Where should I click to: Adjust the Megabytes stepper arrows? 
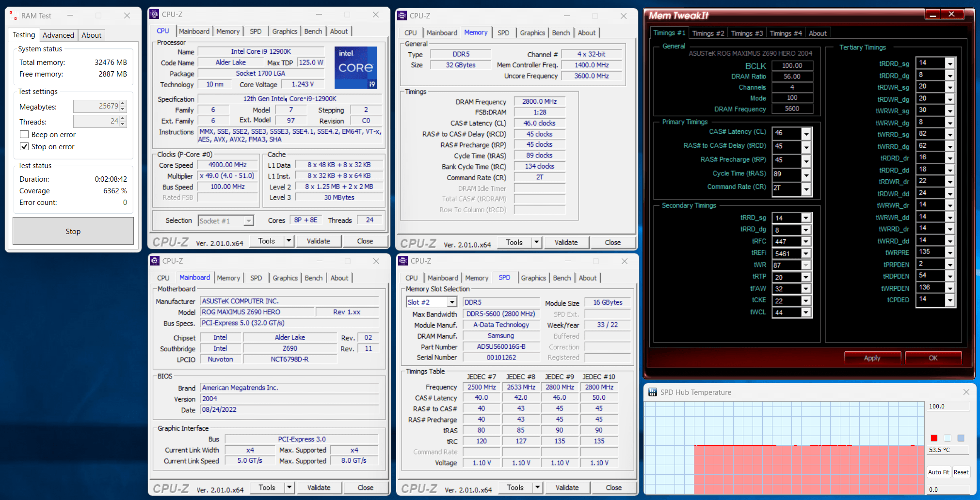(123, 106)
